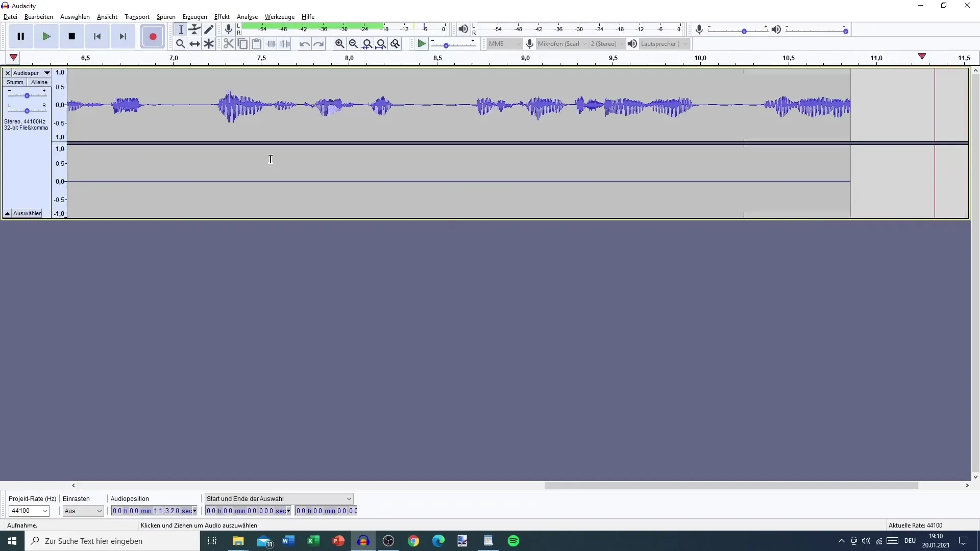Screen dimensions: 980x551
Task: Click the Silence audio icon
Action: pyautogui.click(x=285, y=44)
